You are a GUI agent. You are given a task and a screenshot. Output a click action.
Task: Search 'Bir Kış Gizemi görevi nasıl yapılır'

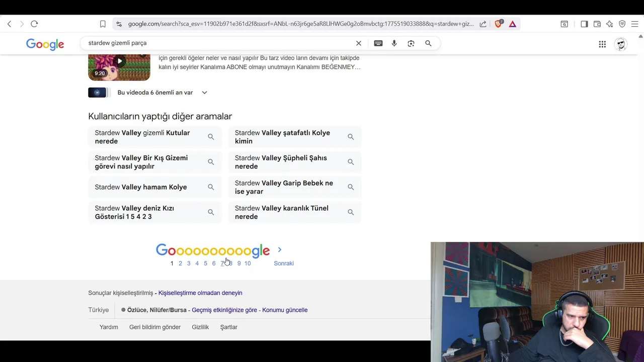[x=155, y=162]
